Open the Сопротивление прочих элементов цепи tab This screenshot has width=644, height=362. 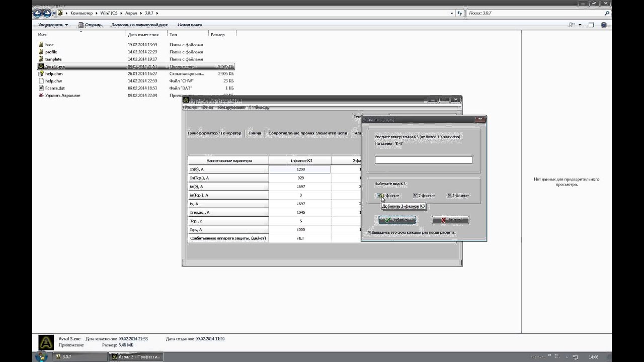pyautogui.click(x=308, y=133)
